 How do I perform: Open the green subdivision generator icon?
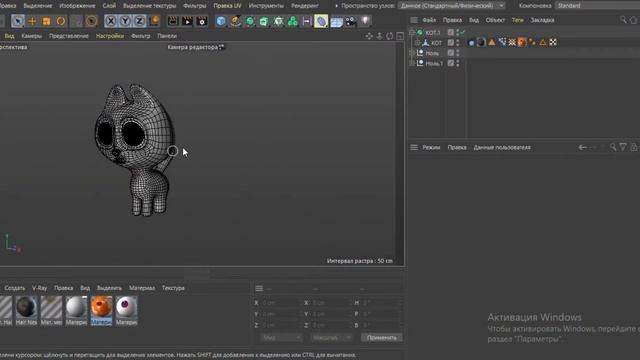(250, 21)
